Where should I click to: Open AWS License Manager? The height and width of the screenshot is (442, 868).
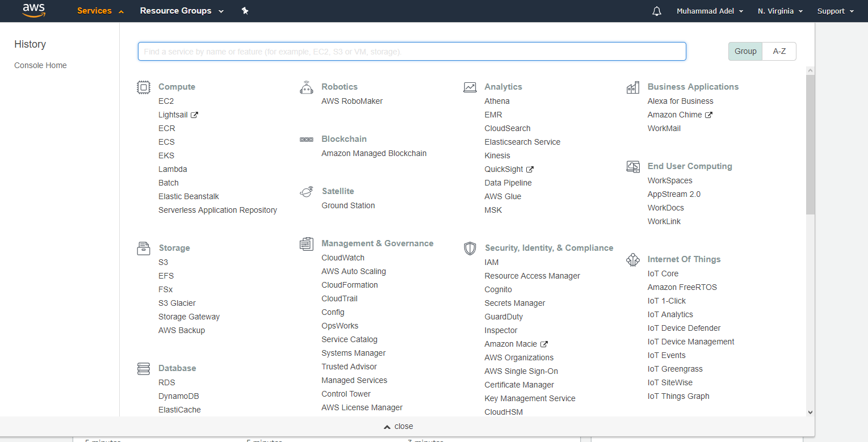362,407
